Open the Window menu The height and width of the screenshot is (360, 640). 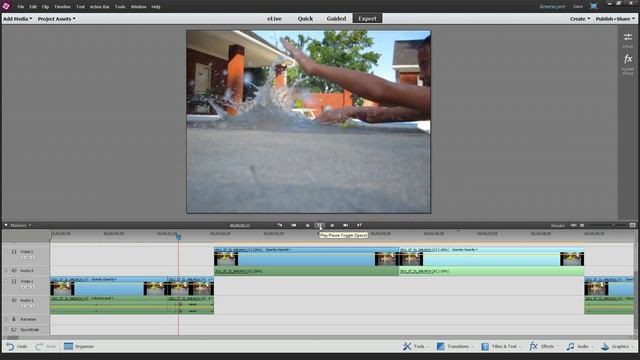coord(138,7)
